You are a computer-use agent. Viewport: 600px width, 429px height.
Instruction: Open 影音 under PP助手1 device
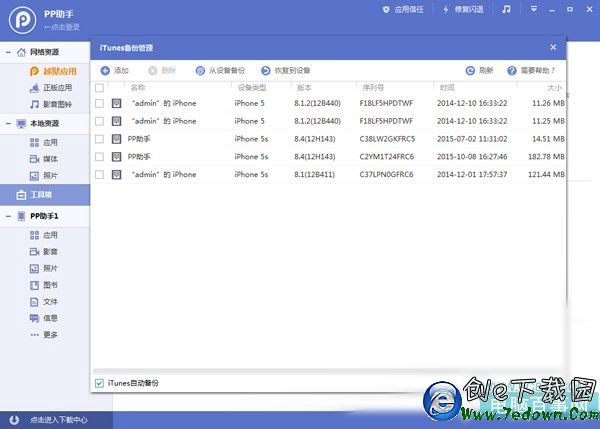click(x=44, y=251)
